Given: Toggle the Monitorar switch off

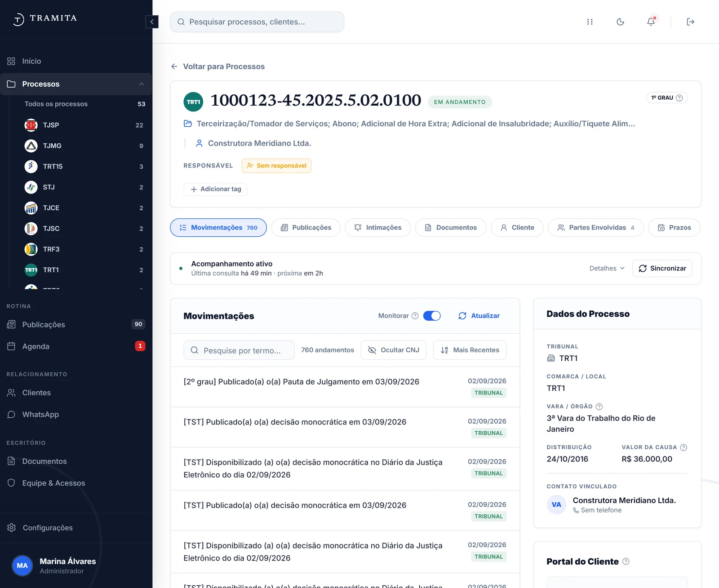Looking at the screenshot, I should [x=432, y=316].
